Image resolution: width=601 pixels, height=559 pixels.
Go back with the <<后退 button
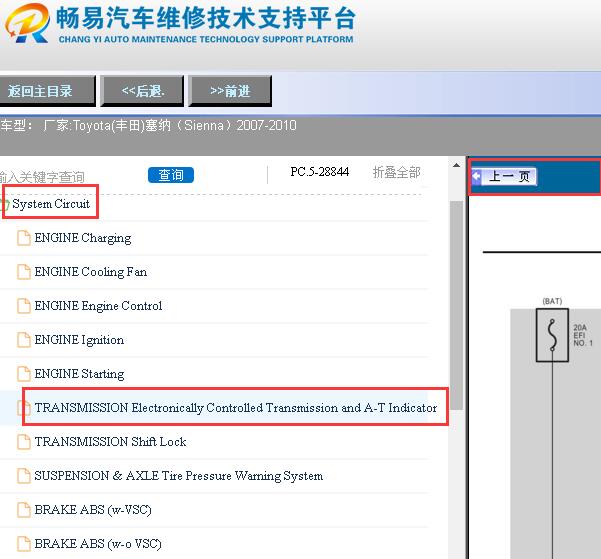coord(142,91)
